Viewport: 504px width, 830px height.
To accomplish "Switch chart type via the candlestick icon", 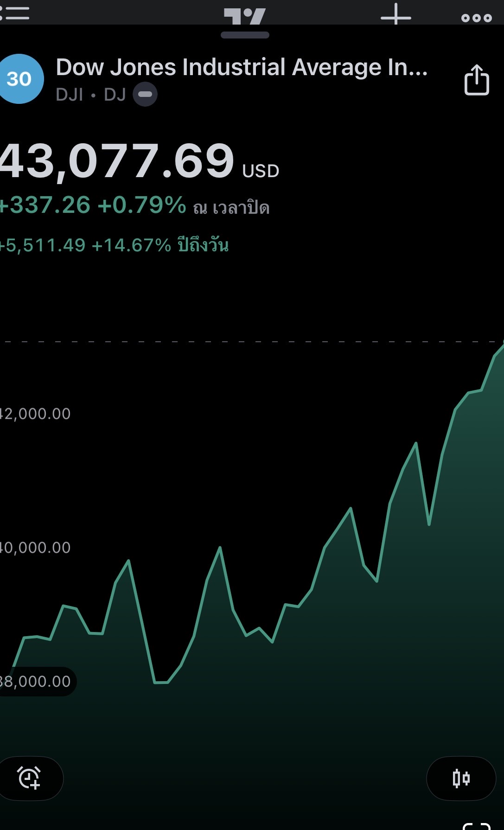I will [461, 778].
